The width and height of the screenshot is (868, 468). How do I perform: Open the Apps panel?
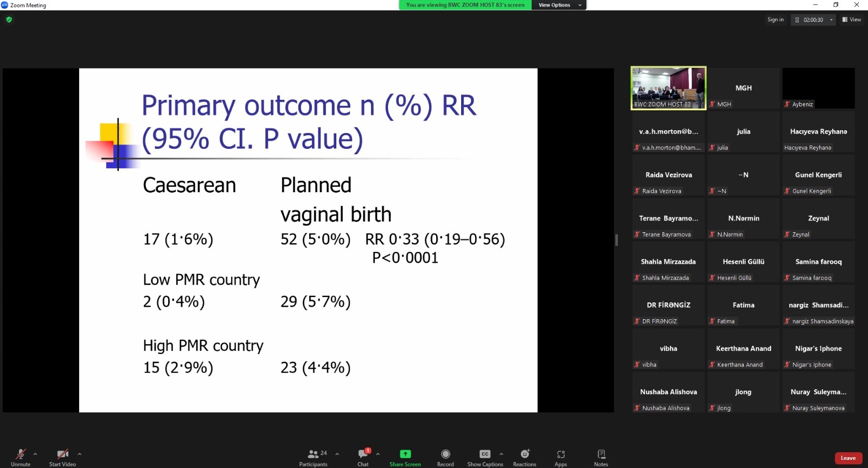click(x=560, y=457)
